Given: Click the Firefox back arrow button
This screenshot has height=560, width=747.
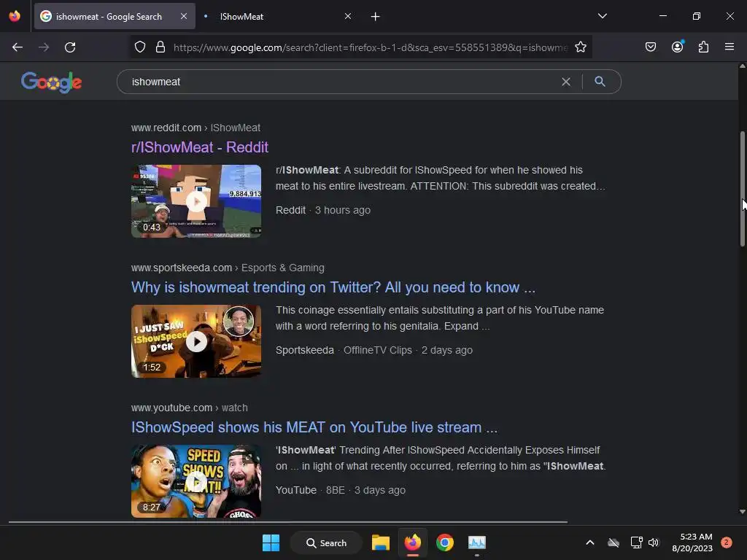Looking at the screenshot, I should pyautogui.click(x=18, y=47).
